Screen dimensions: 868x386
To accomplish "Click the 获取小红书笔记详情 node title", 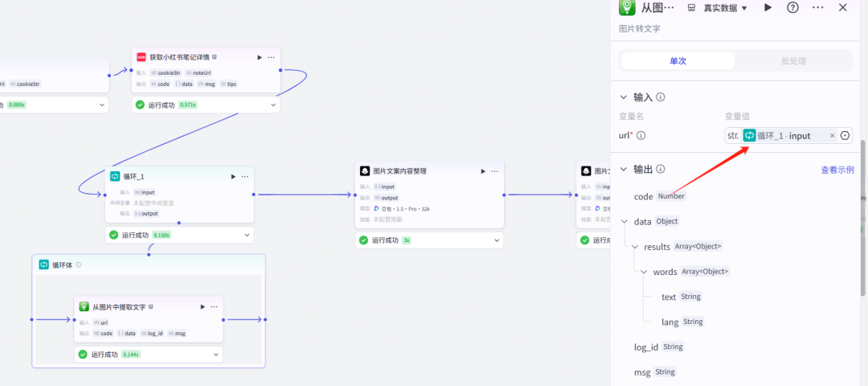I will click(180, 57).
